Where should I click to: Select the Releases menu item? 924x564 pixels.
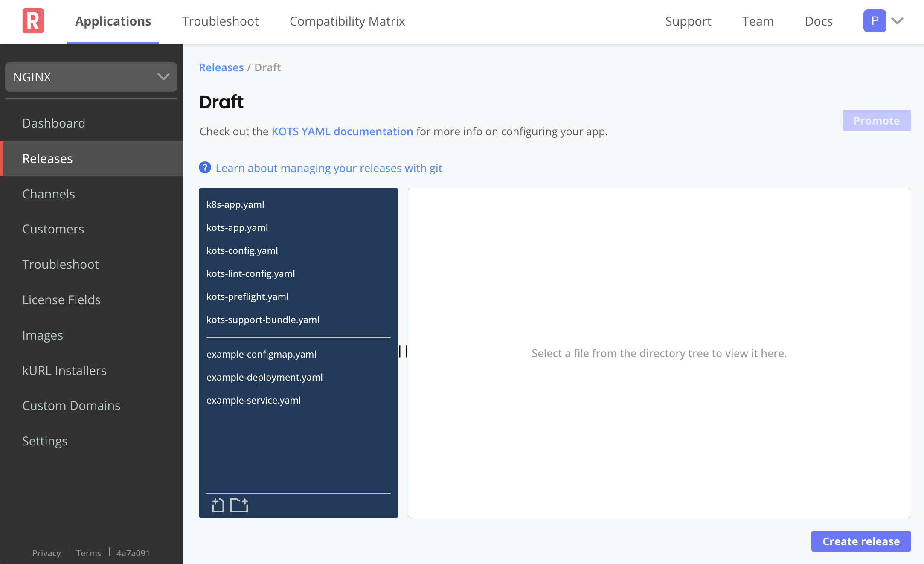pyautogui.click(x=47, y=158)
